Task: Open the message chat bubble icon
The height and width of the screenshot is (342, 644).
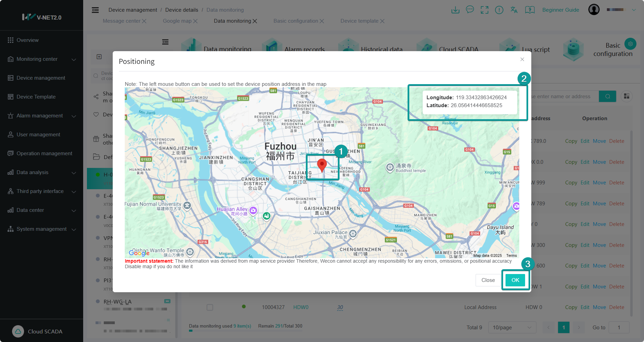Action: click(470, 10)
